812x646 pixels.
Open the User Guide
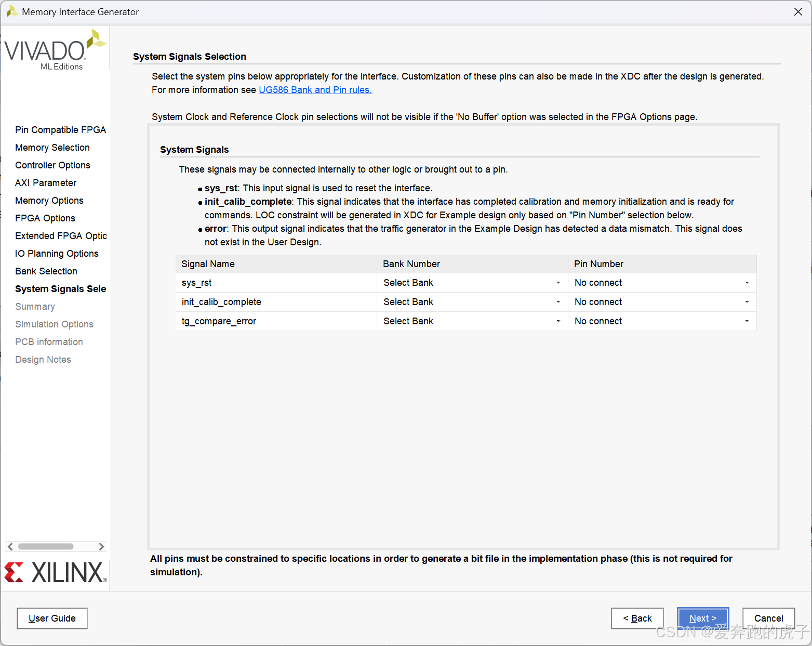click(52, 618)
